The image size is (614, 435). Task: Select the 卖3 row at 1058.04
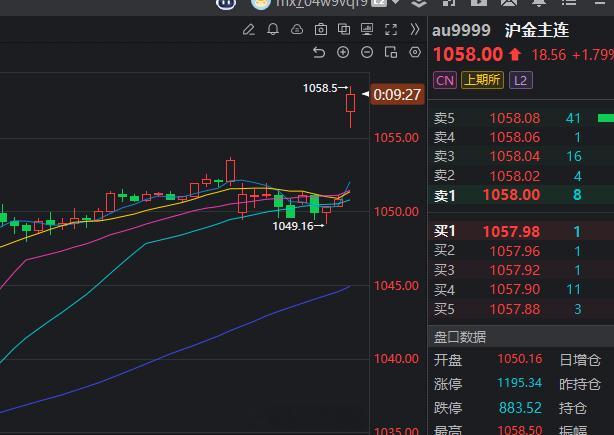tap(521, 156)
